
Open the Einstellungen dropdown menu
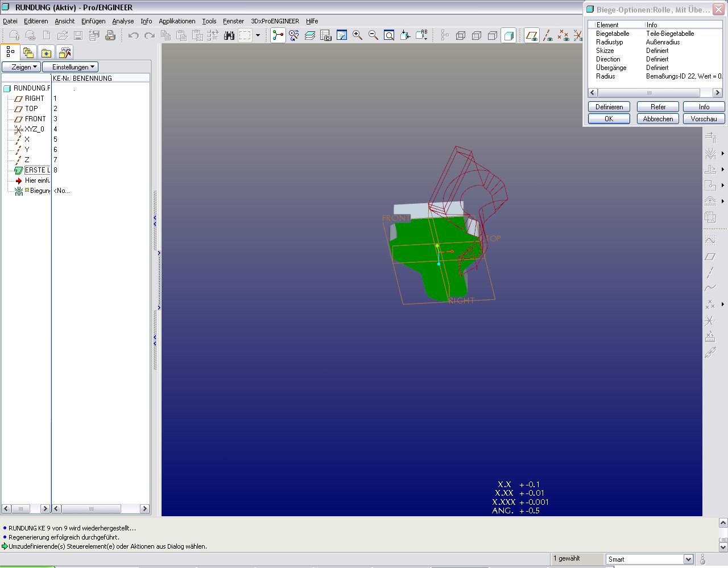click(x=71, y=67)
